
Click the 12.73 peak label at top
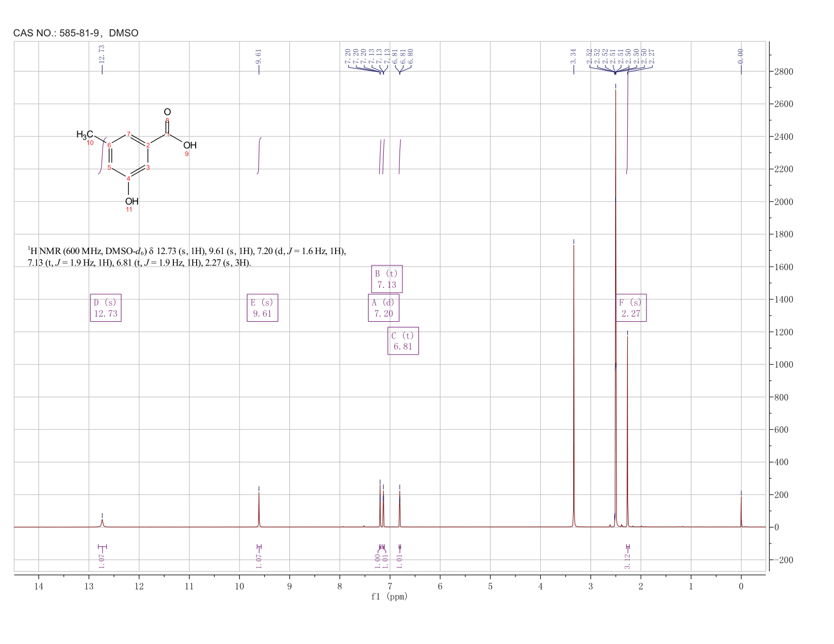click(102, 55)
